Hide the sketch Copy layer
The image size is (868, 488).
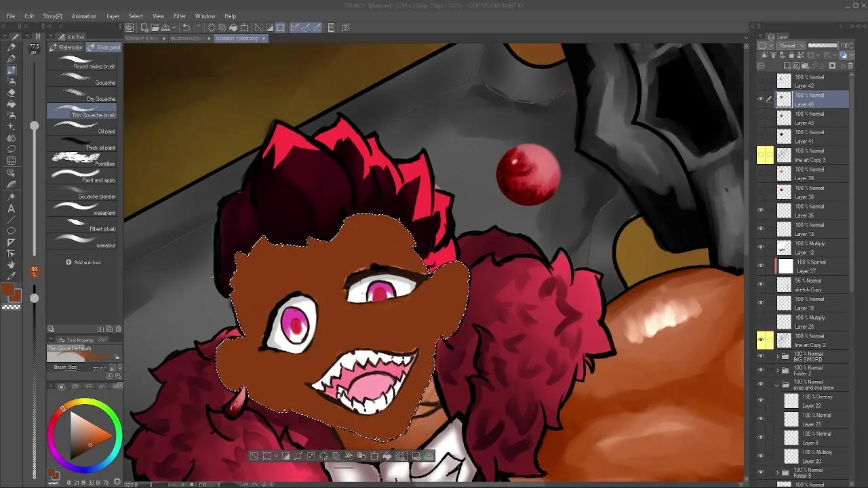click(760, 285)
